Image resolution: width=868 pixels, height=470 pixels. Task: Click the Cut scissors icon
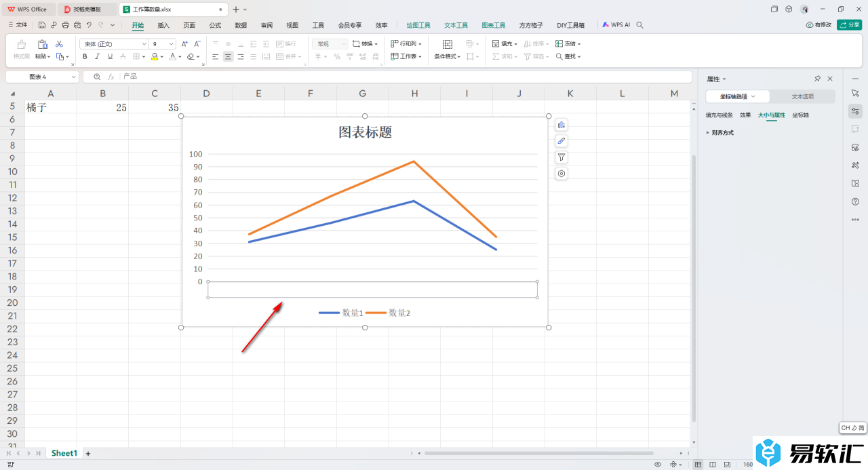click(59, 43)
